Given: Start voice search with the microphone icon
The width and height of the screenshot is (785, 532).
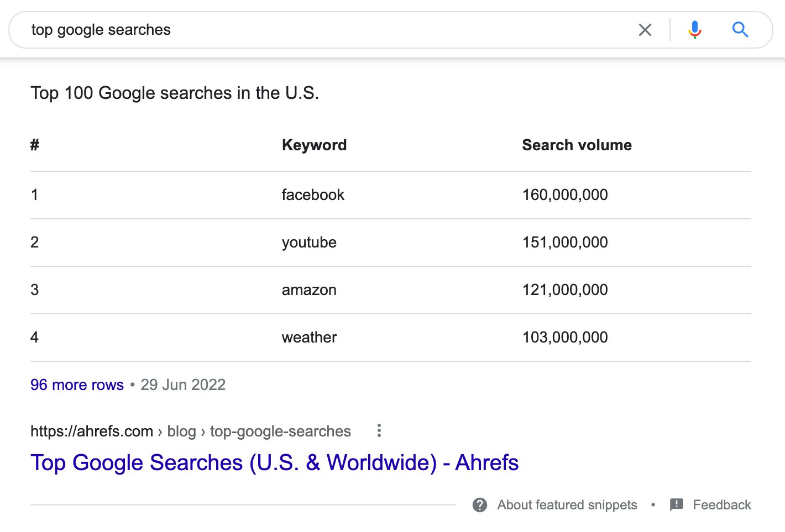Looking at the screenshot, I should (x=694, y=30).
